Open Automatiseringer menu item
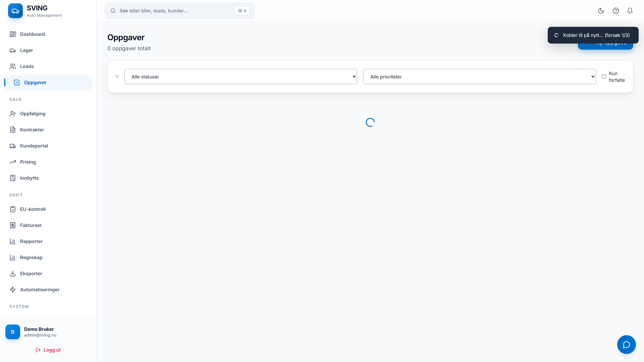Image resolution: width=644 pixels, height=362 pixels. coord(48,290)
